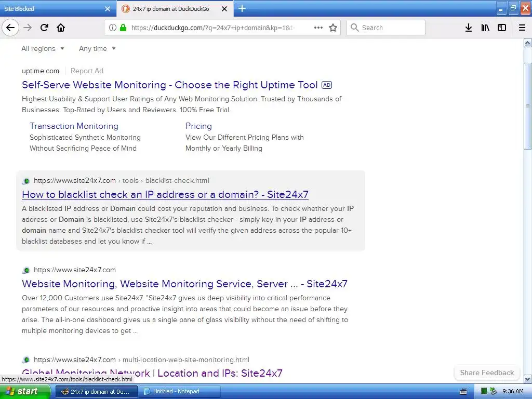Focus the browser Search input field
The image size is (532, 399).
386,28
